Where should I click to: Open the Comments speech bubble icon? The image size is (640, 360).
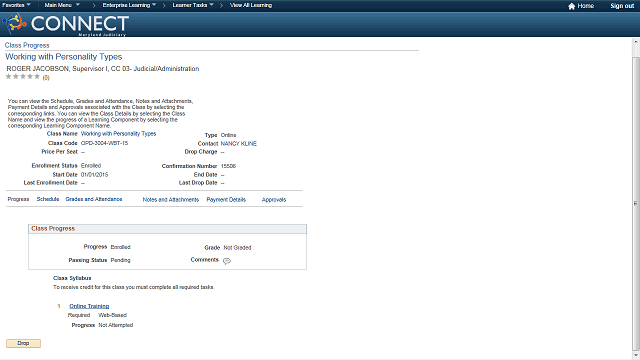click(x=227, y=261)
